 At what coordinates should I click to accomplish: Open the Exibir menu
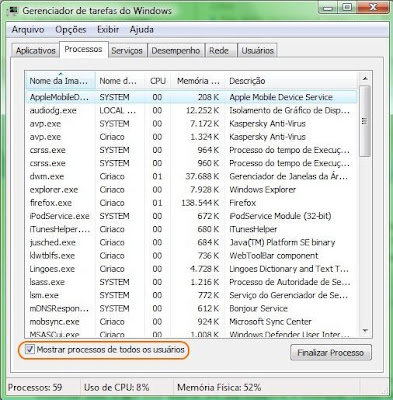[108, 30]
